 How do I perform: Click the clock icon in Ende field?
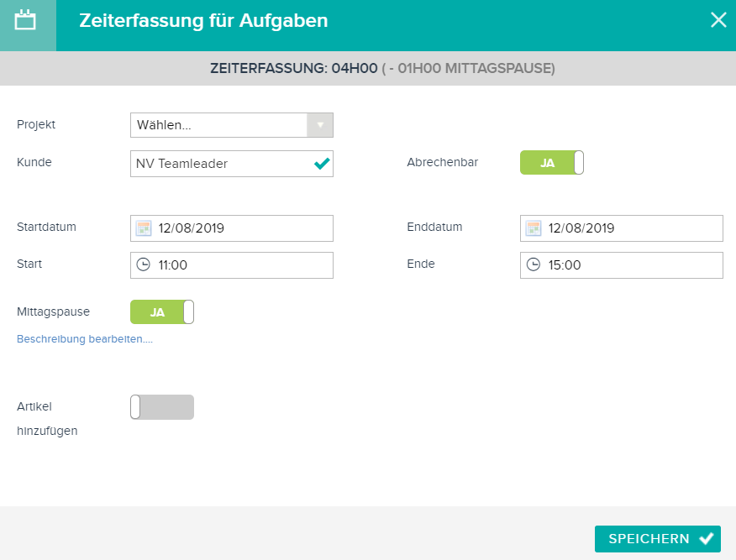[x=534, y=264]
